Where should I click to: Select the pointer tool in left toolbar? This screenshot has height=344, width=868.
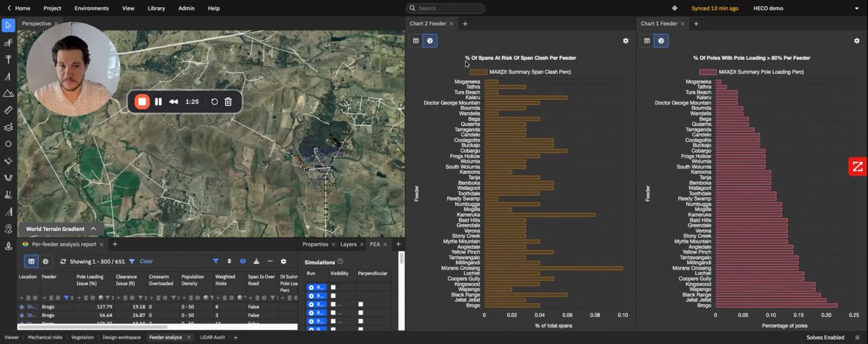coord(8,26)
